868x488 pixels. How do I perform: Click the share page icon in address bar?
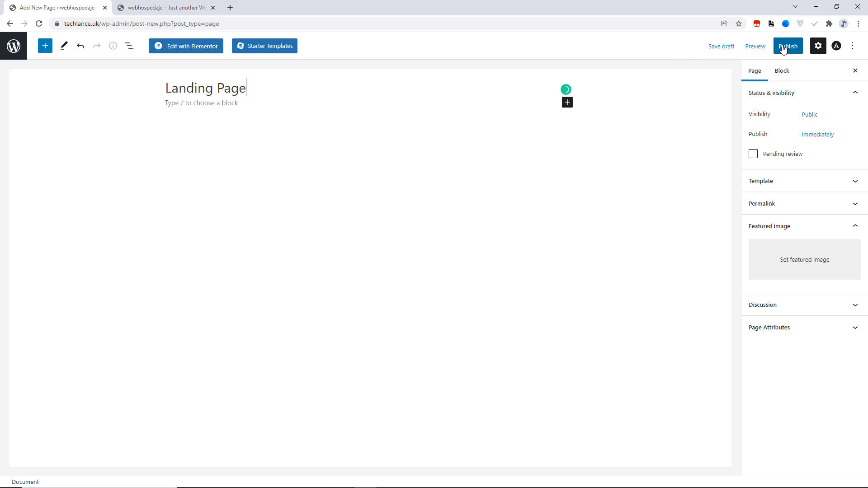tap(724, 23)
